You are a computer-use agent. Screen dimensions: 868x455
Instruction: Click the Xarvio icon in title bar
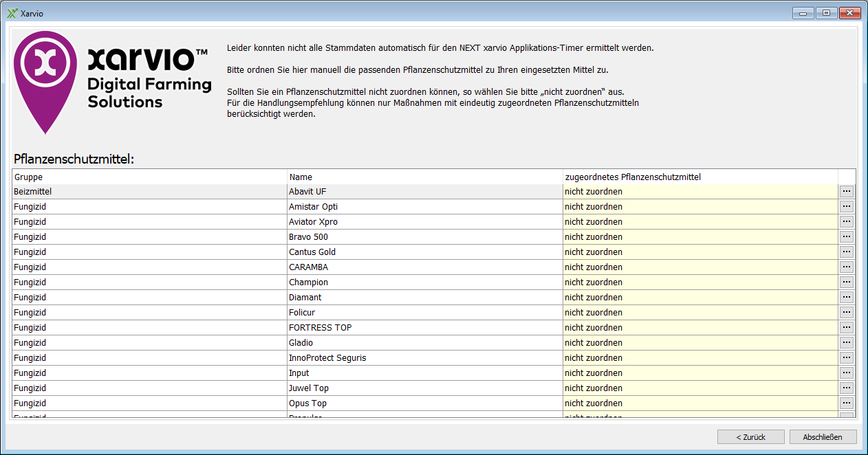(12, 13)
